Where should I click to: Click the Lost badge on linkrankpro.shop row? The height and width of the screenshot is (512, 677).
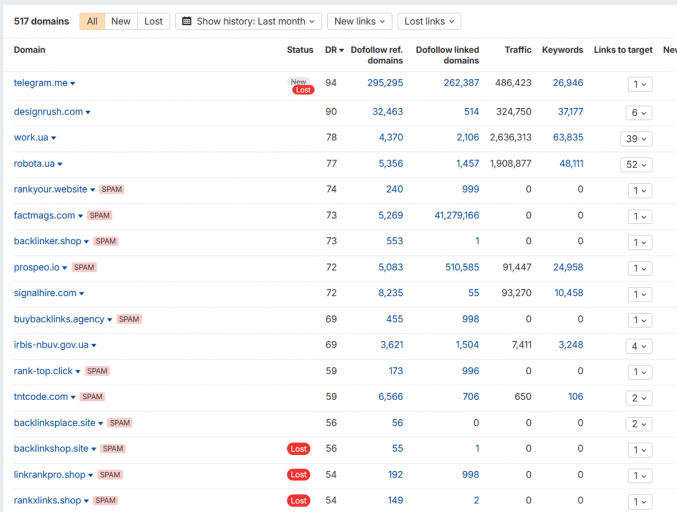pyautogui.click(x=299, y=475)
